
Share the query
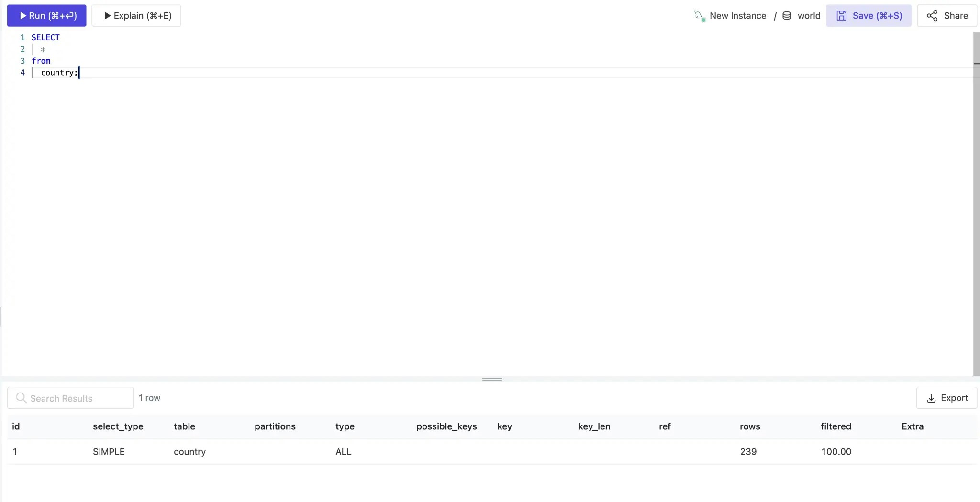[x=947, y=16]
